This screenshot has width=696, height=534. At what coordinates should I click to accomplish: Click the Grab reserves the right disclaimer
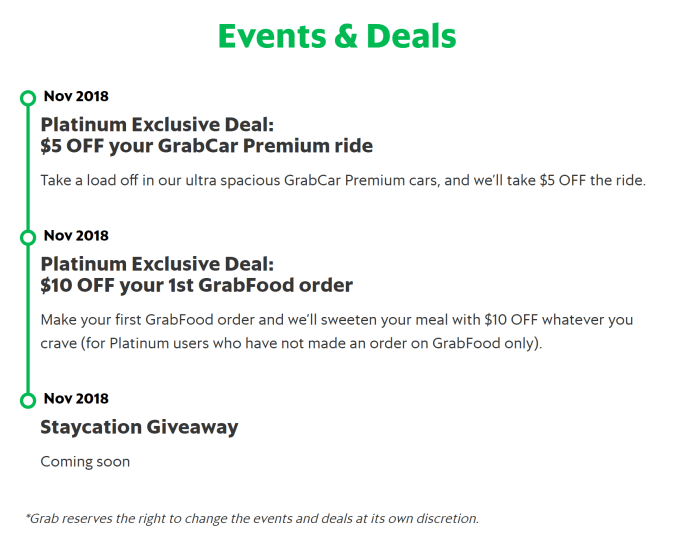[252, 518]
